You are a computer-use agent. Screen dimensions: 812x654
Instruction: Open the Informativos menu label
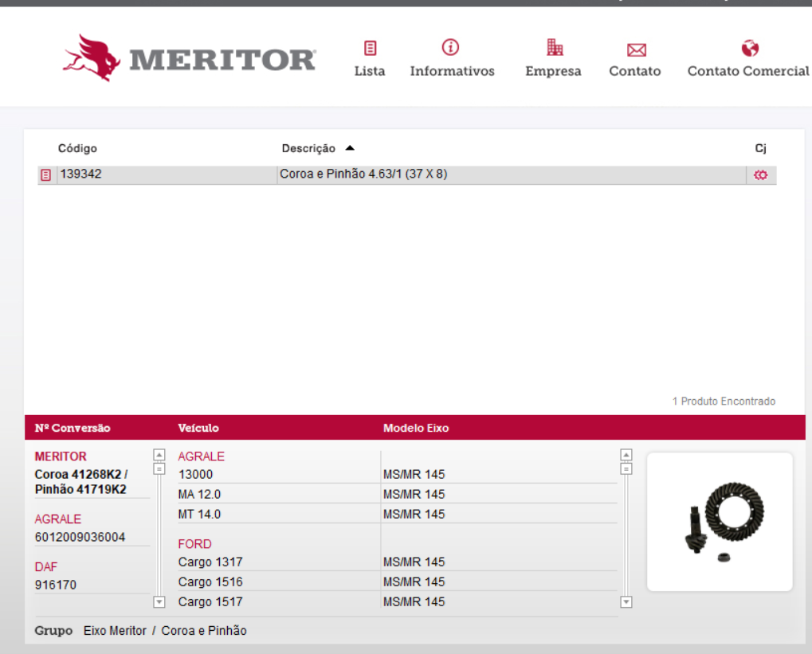452,71
